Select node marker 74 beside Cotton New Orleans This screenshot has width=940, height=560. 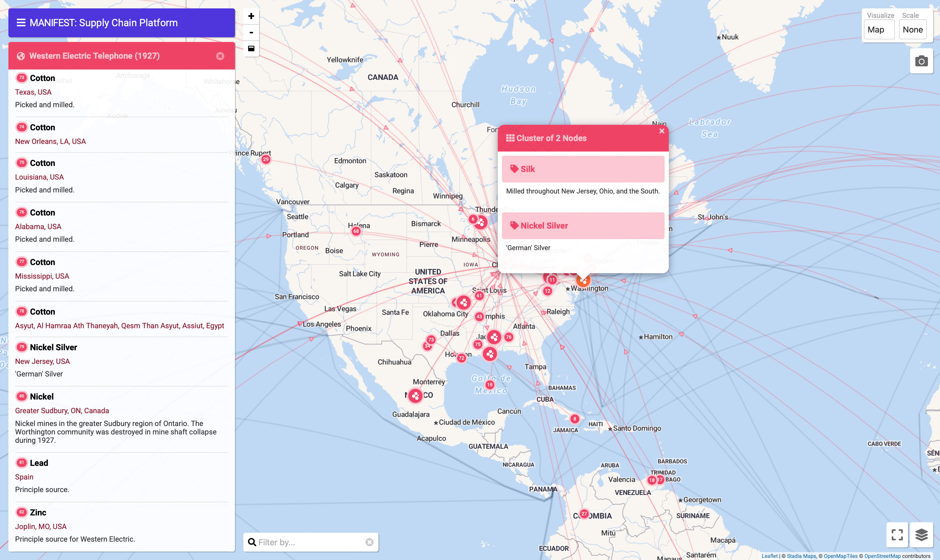(22, 127)
